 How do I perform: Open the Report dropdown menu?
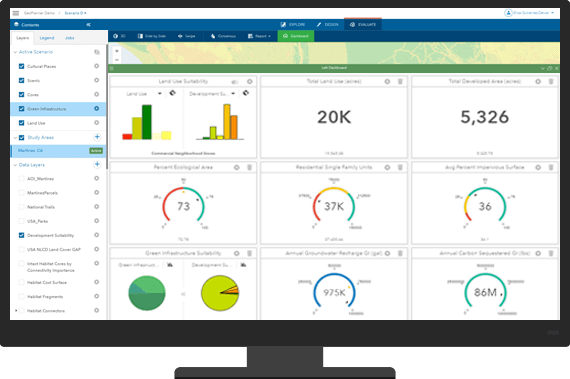(259, 36)
